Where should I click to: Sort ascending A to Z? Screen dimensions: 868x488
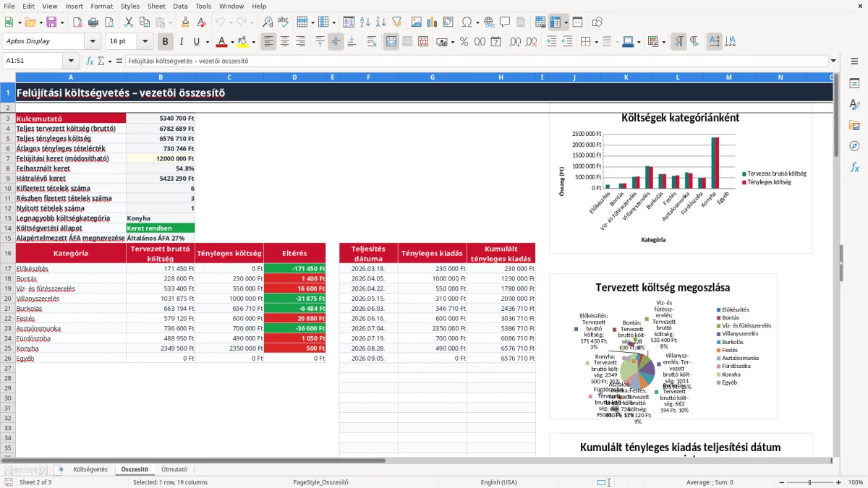coord(365,22)
